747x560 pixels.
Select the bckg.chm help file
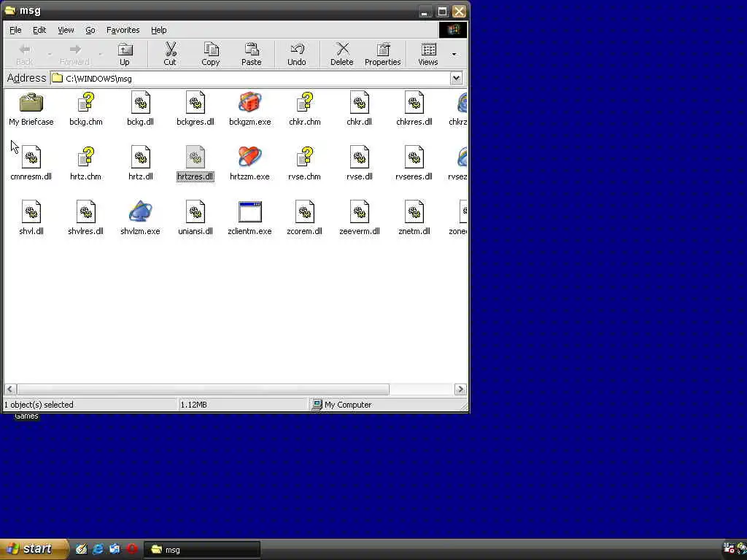coord(86,109)
